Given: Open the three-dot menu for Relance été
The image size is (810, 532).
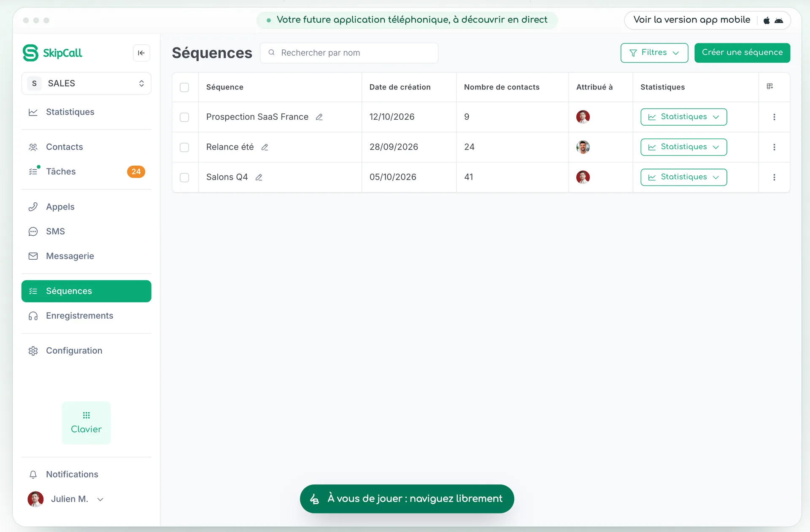Looking at the screenshot, I should [774, 147].
